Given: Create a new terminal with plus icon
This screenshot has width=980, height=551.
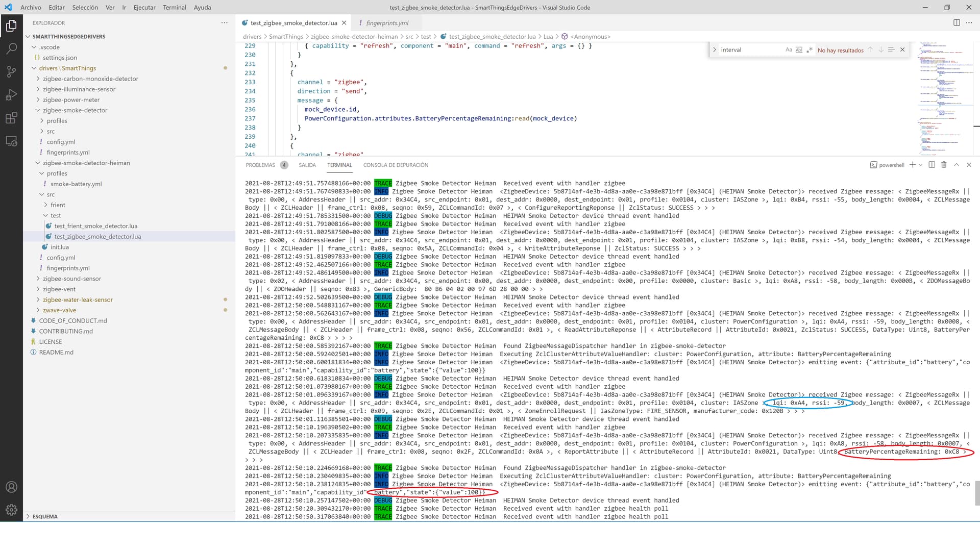Looking at the screenshot, I should 913,165.
